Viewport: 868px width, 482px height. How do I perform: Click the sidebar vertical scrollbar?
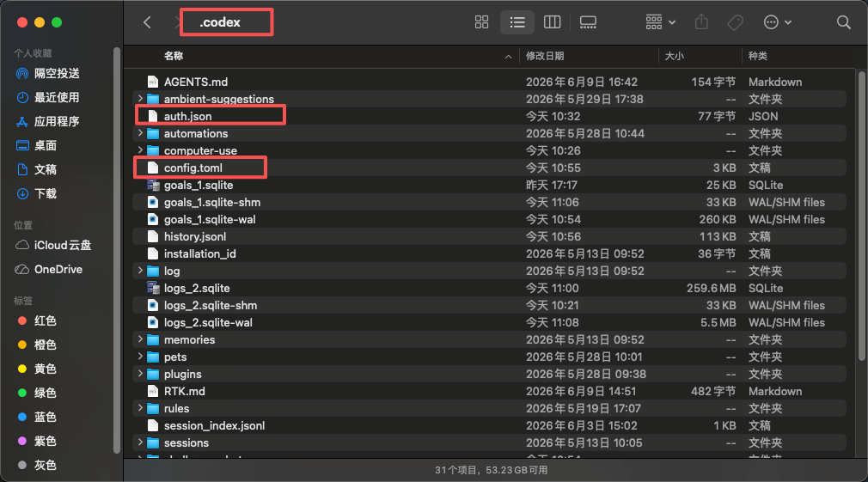coord(117,251)
